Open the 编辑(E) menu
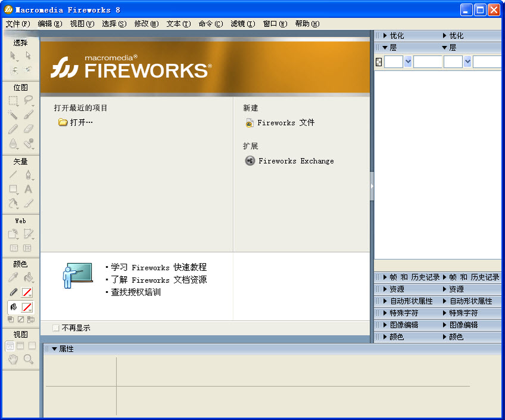505x420 pixels. (50, 24)
